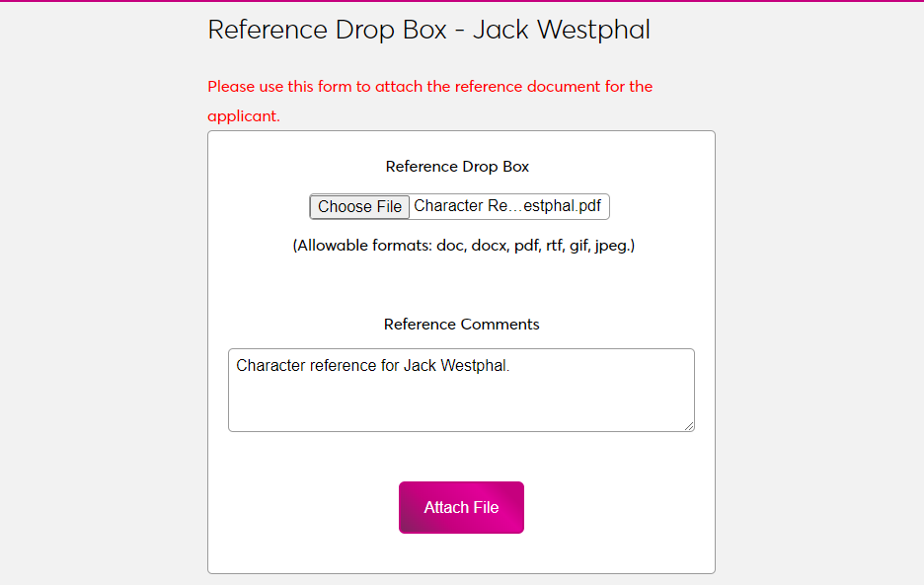Click the Reference Drop Box field label

(457, 167)
